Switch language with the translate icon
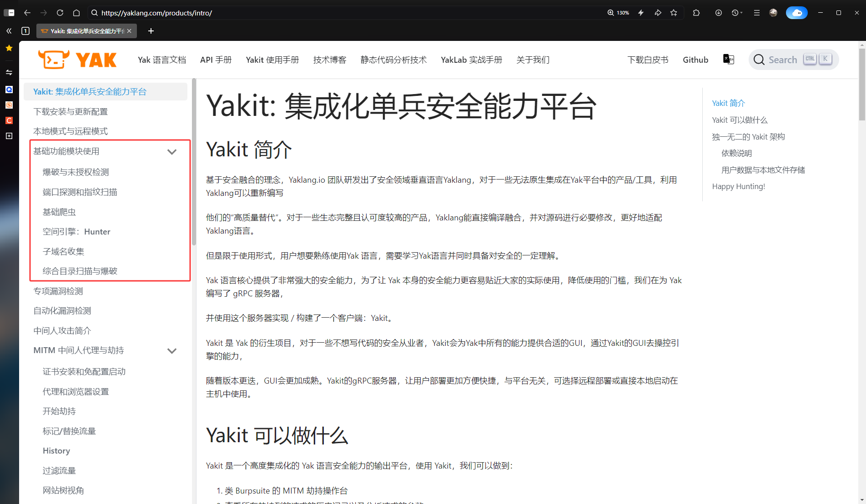The height and width of the screenshot is (504, 866). (x=728, y=60)
